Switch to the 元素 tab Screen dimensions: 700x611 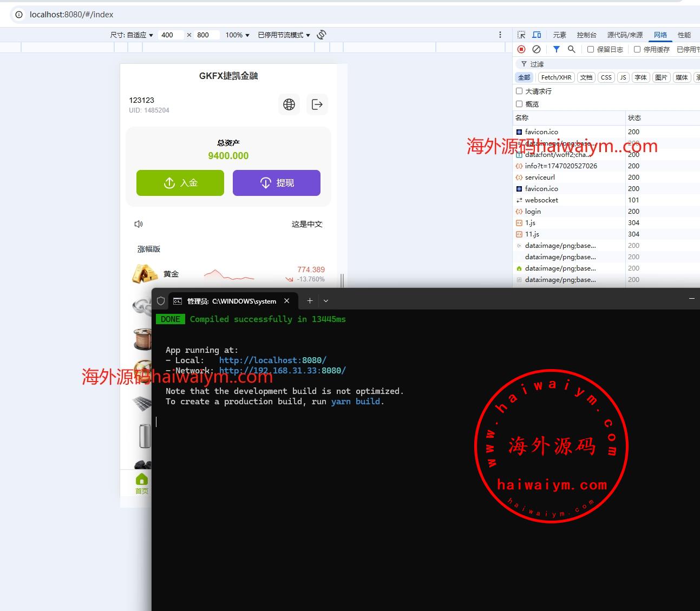(559, 35)
